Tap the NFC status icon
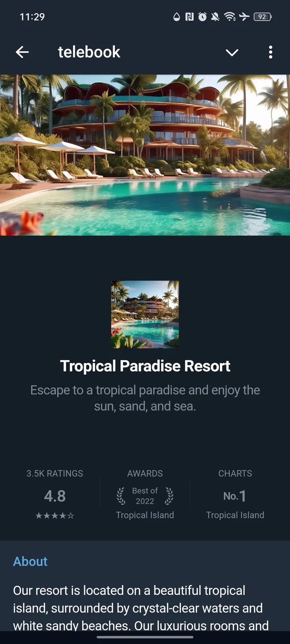 189,17
